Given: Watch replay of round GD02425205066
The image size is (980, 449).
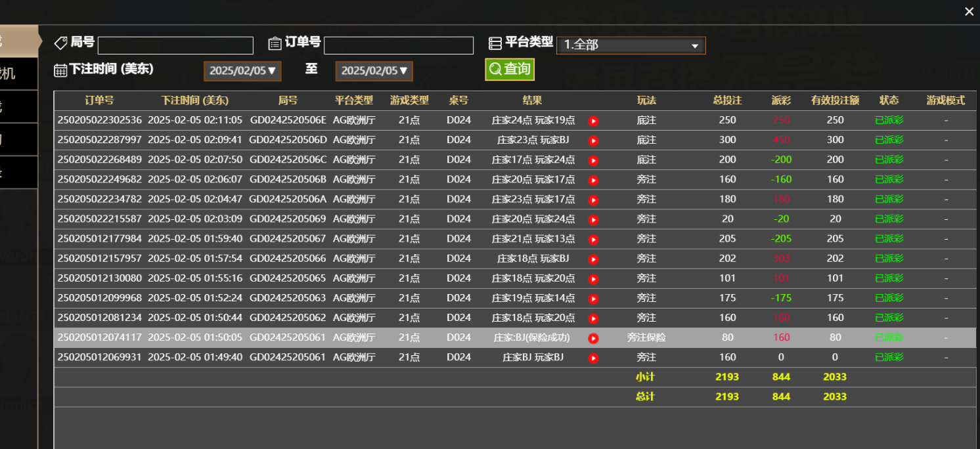Looking at the screenshot, I should pos(593,259).
